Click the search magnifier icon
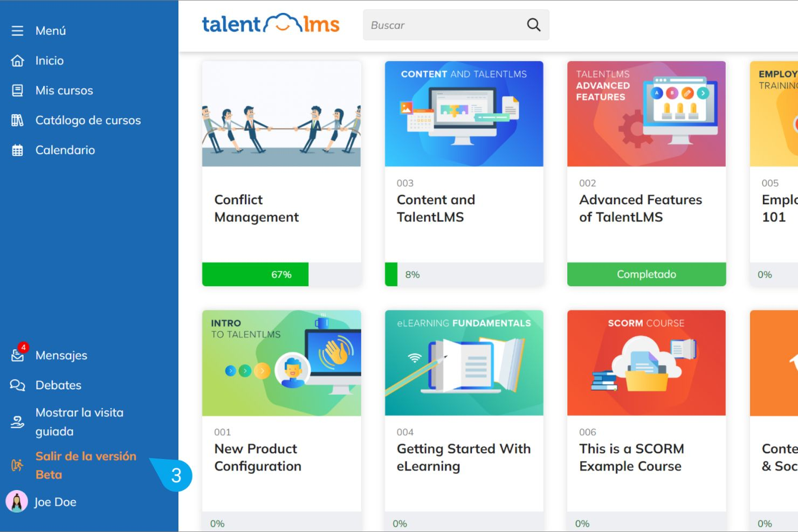798x532 pixels. [x=533, y=25]
